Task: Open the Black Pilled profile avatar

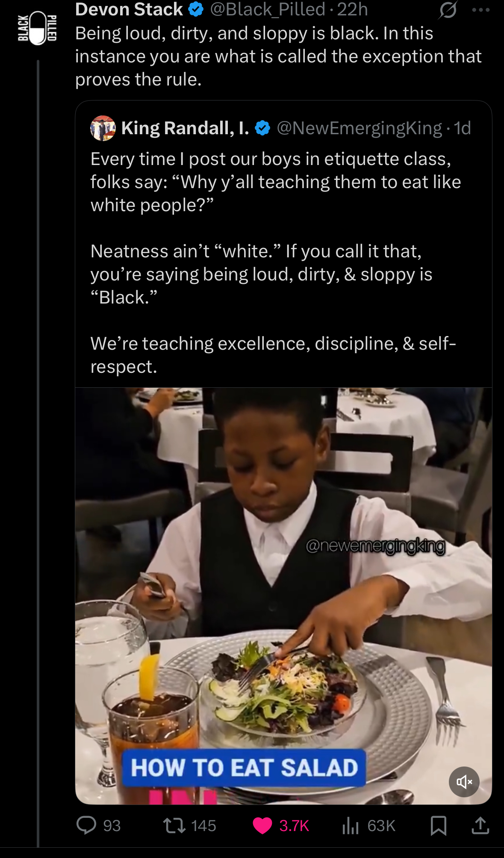Action: click(38, 28)
